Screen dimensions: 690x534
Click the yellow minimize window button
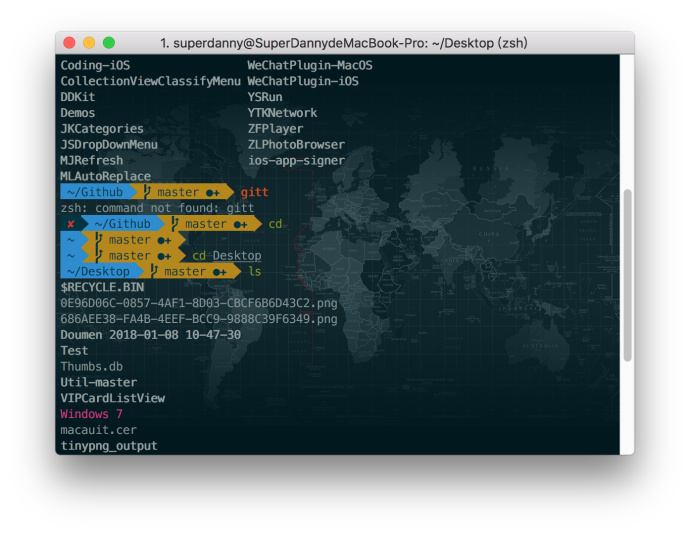pyautogui.click(x=89, y=43)
